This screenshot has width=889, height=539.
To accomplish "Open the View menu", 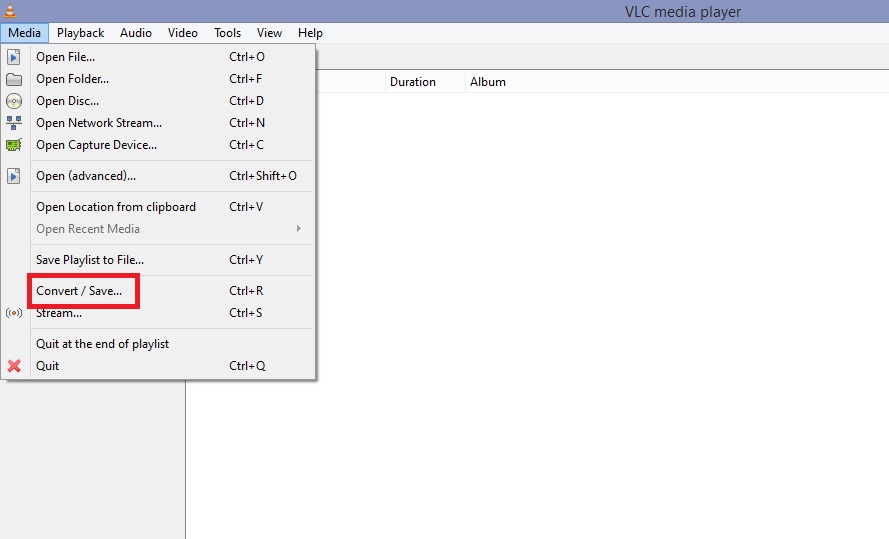I will click(269, 33).
